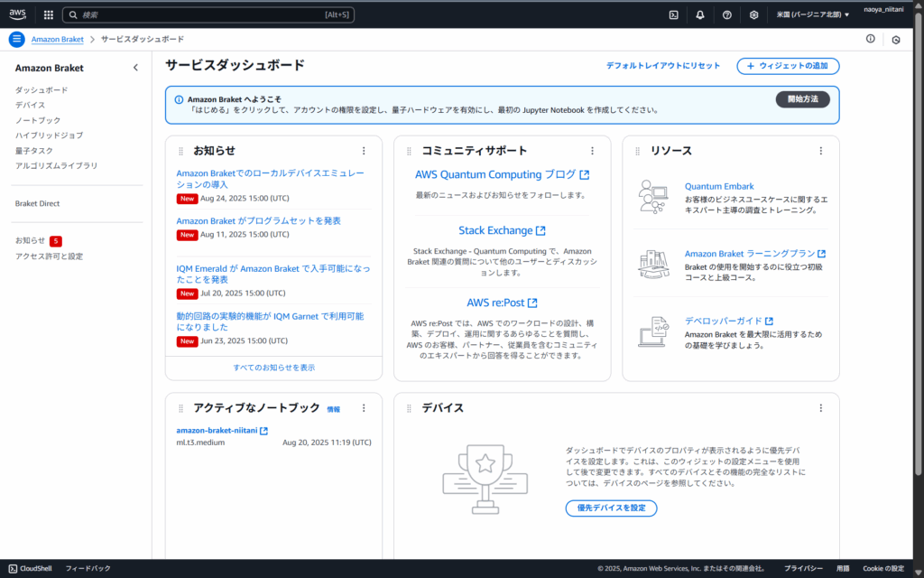Image resolution: width=924 pixels, height=578 pixels.
Task: Open お知らせ with badge 5 in sidebar
Action: (x=38, y=240)
